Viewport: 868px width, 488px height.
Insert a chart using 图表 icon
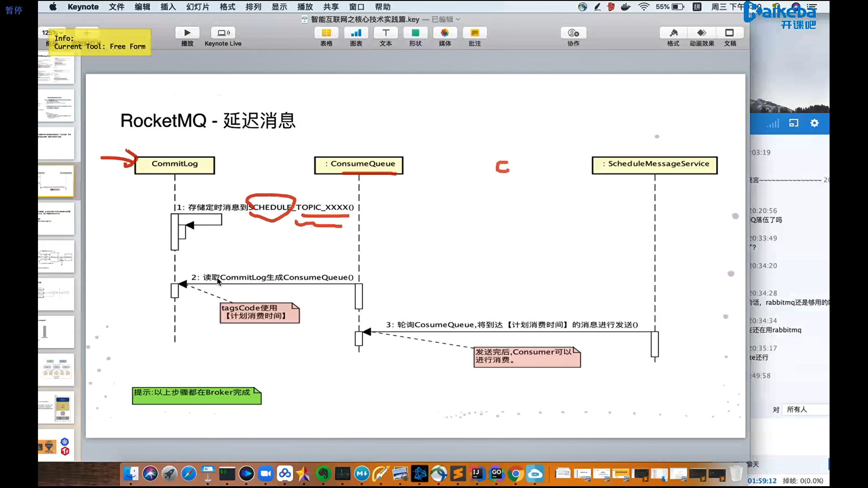[x=356, y=33]
